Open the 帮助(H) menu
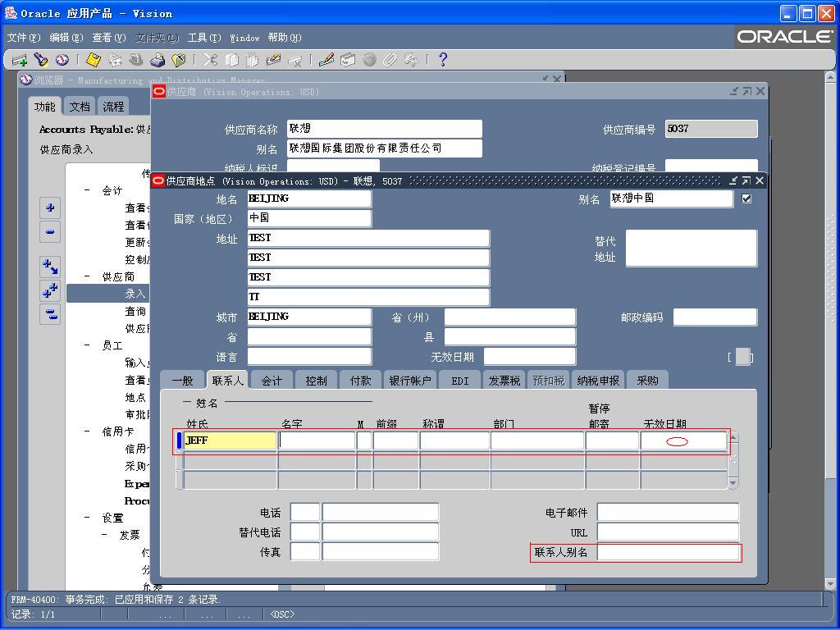 [285, 38]
